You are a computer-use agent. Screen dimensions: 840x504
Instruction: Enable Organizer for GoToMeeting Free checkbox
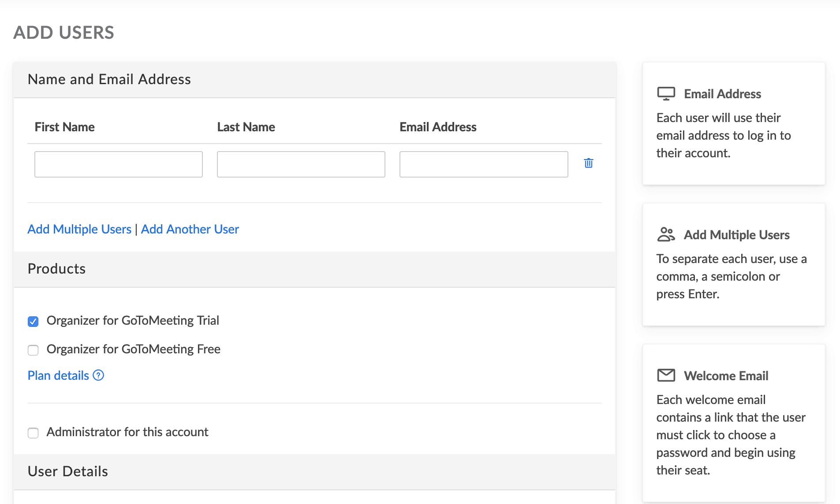coord(33,350)
